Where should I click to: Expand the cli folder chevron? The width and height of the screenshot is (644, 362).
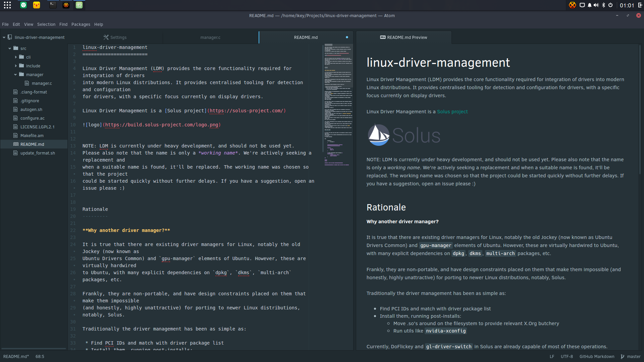click(x=15, y=57)
